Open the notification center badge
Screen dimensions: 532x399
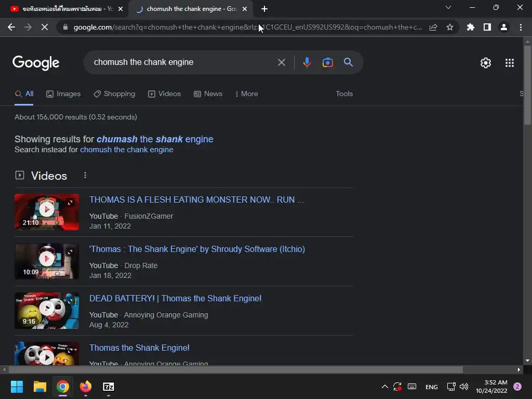[x=517, y=387]
